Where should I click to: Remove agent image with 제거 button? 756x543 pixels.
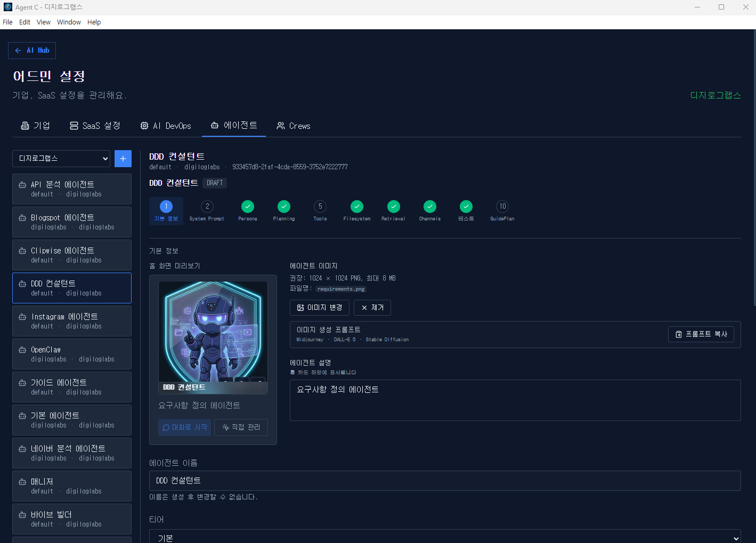[x=372, y=308]
